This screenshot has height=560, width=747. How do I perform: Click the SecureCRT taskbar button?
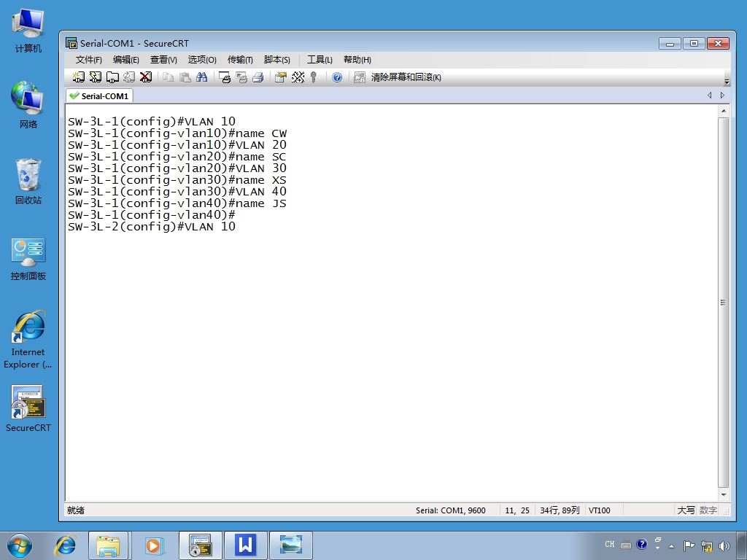point(200,545)
